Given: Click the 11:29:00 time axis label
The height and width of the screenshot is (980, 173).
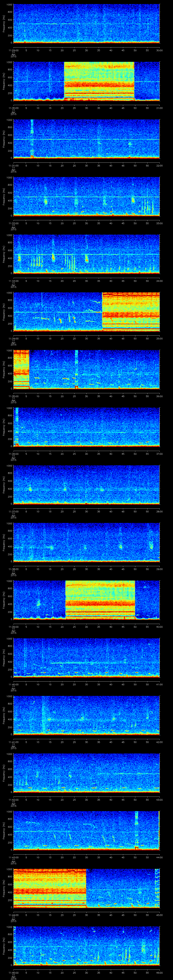Looking at the screenshot, I should click(x=13, y=50).
